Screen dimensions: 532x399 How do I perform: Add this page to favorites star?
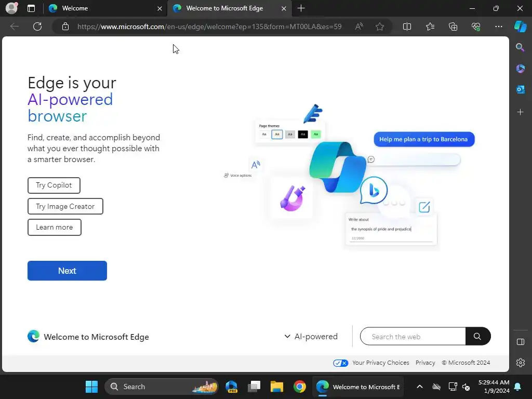tap(380, 26)
